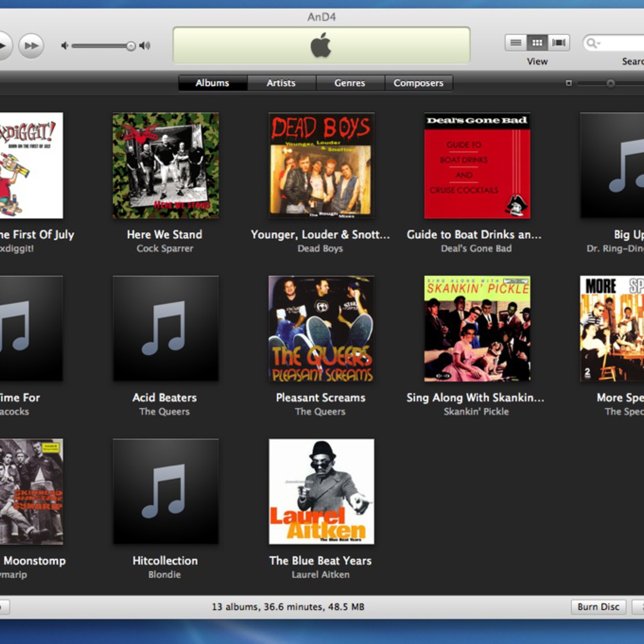Select the Artists tab
644x644 pixels.
[281, 83]
